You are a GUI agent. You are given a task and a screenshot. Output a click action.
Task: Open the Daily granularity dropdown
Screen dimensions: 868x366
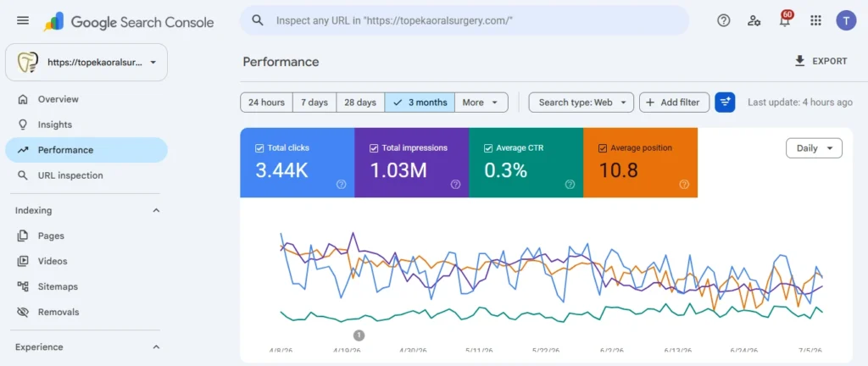815,148
